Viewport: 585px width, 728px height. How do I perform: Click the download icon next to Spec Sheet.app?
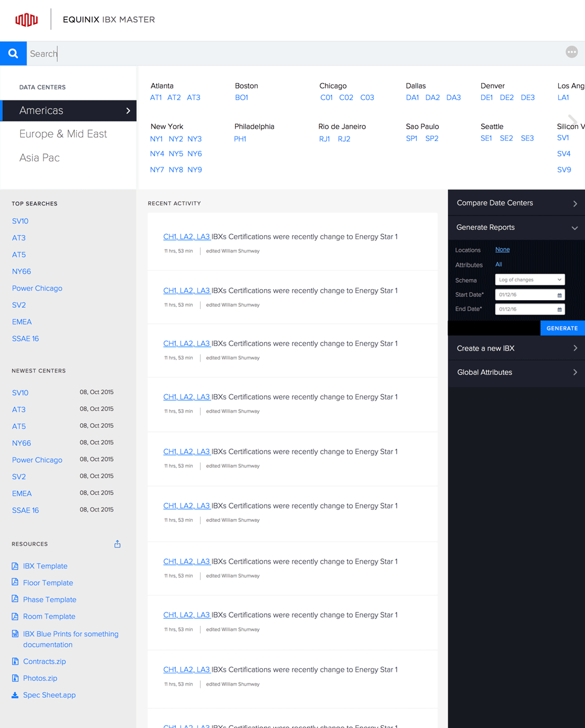point(13,695)
